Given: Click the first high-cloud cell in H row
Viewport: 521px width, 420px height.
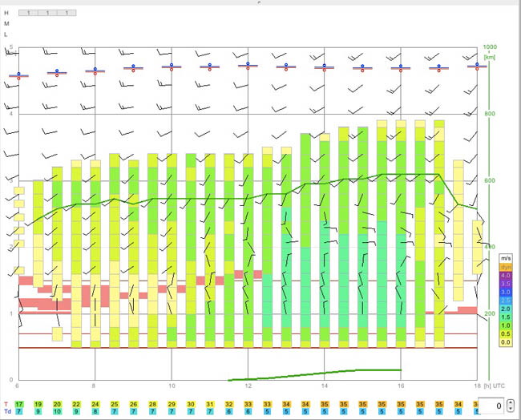Looking at the screenshot, I should click(x=28, y=13).
